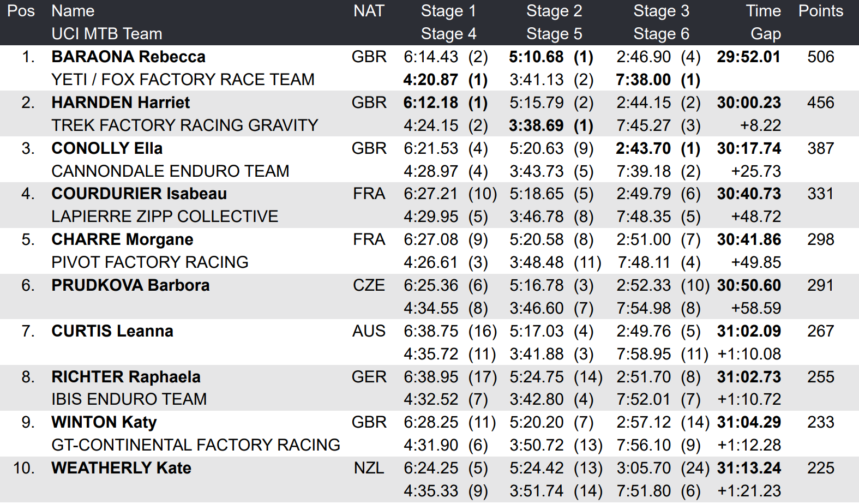Select HARNDEN Harriet's name
Screen dimensions: 859x504
[121, 103]
